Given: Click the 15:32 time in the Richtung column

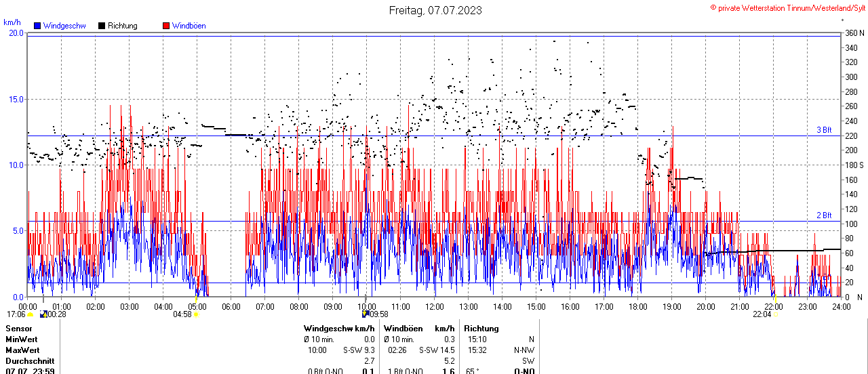Looking at the screenshot, I should 477,350.
